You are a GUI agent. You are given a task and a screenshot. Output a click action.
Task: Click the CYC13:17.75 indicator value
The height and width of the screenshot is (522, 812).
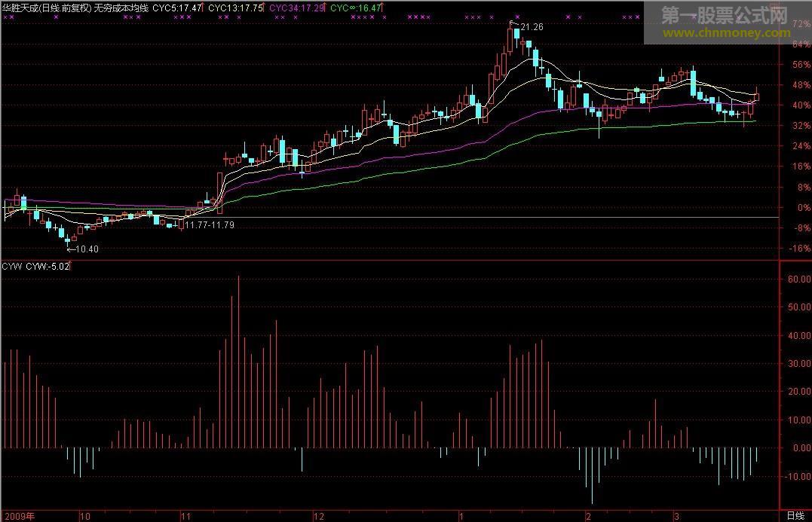pyautogui.click(x=236, y=8)
